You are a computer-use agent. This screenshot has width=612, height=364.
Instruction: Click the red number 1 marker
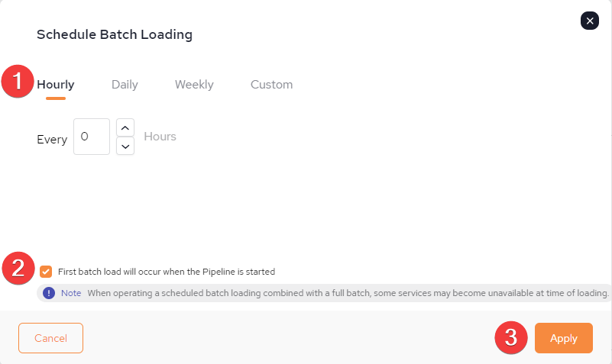(18, 81)
